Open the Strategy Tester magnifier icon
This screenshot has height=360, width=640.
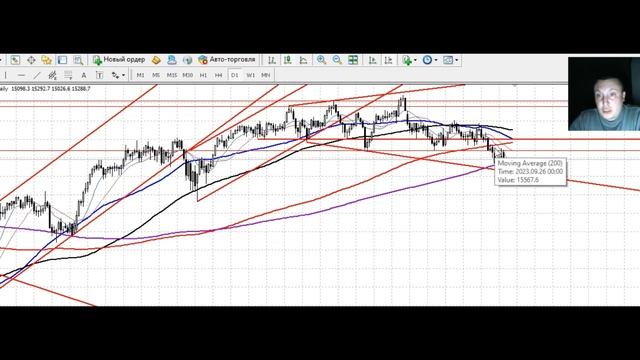(78, 60)
